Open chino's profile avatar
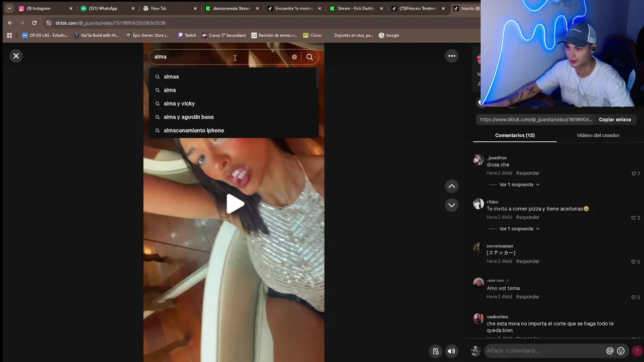The image size is (644, 362). 478,204
